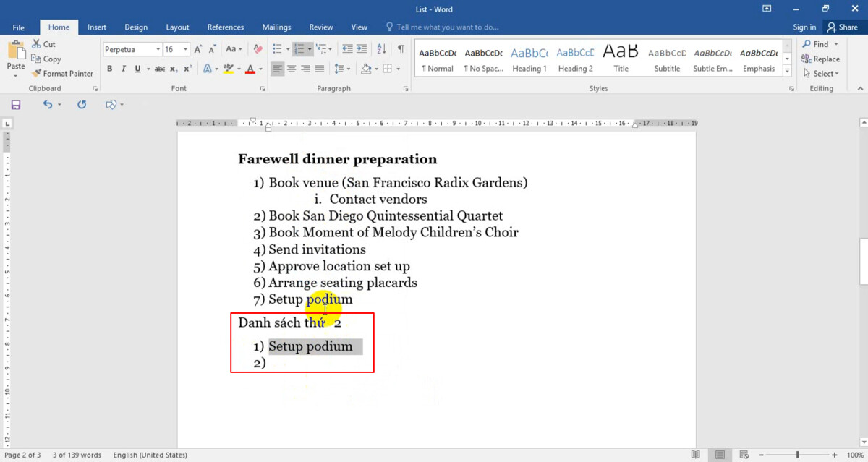Toggle numbered list formatting
The width and height of the screenshot is (868, 462).
coord(299,49)
